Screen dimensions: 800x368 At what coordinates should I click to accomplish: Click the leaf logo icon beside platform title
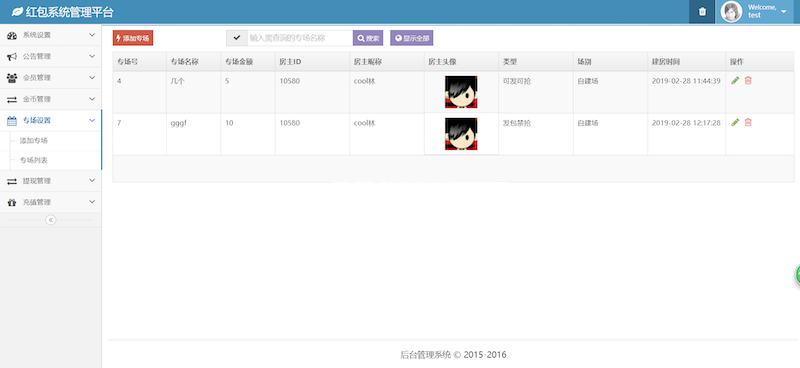tap(17, 11)
